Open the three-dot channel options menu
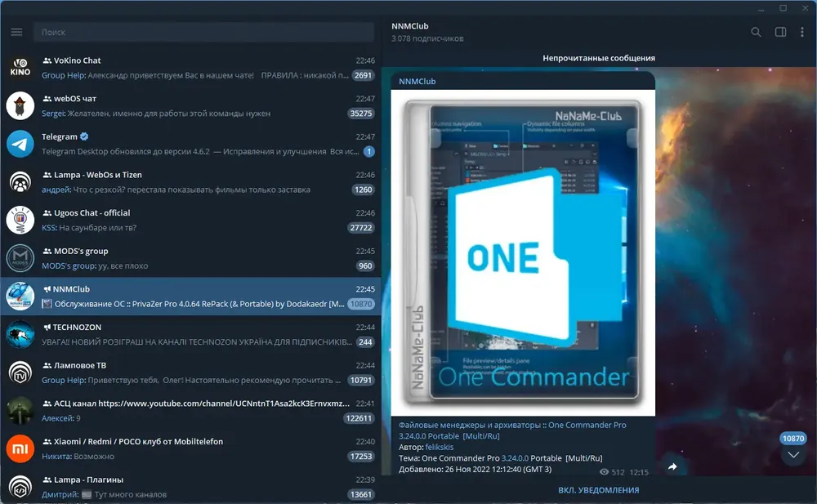817x504 pixels. tap(802, 33)
